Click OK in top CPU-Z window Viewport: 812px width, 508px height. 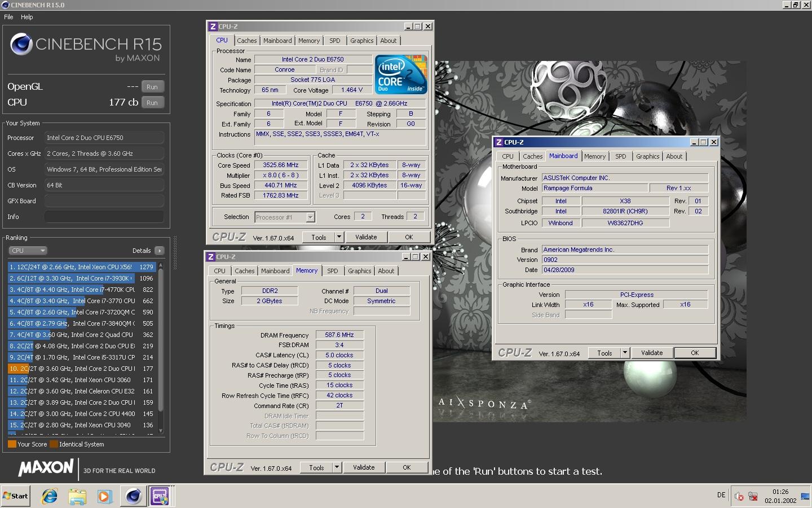(x=409, y=238)
